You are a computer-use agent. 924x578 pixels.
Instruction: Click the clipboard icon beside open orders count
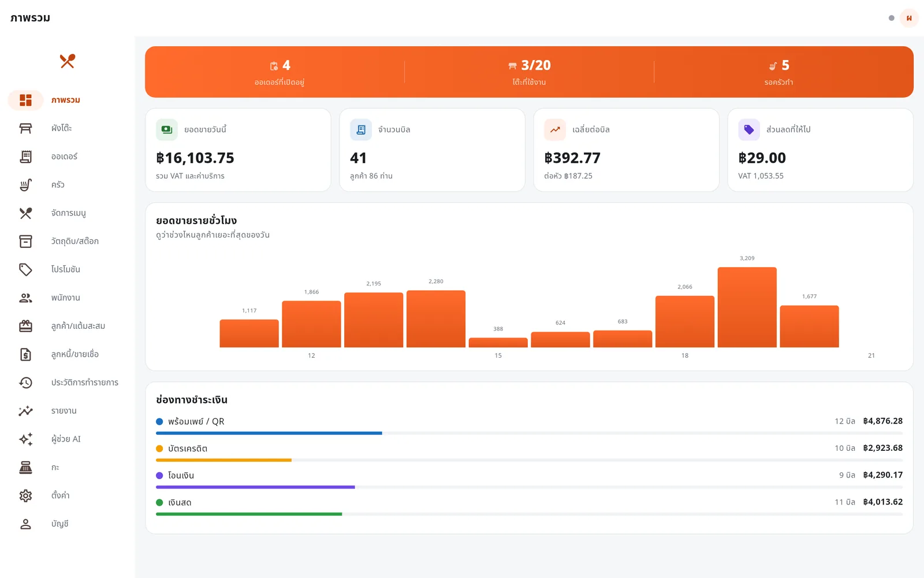coord(274,66)
